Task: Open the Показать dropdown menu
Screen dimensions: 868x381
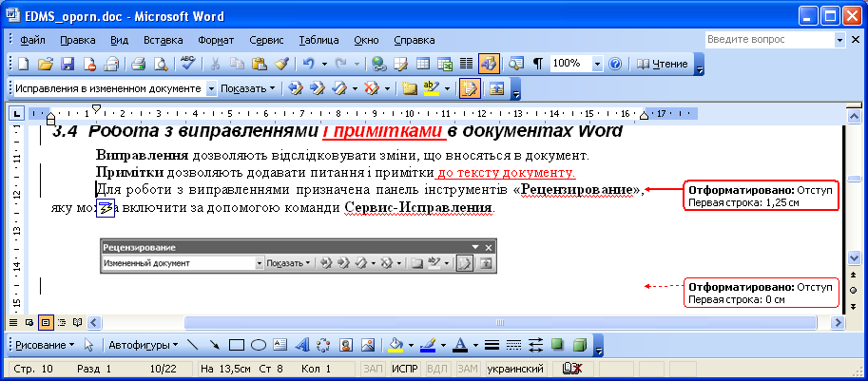Action: click(x=248, y=88)
